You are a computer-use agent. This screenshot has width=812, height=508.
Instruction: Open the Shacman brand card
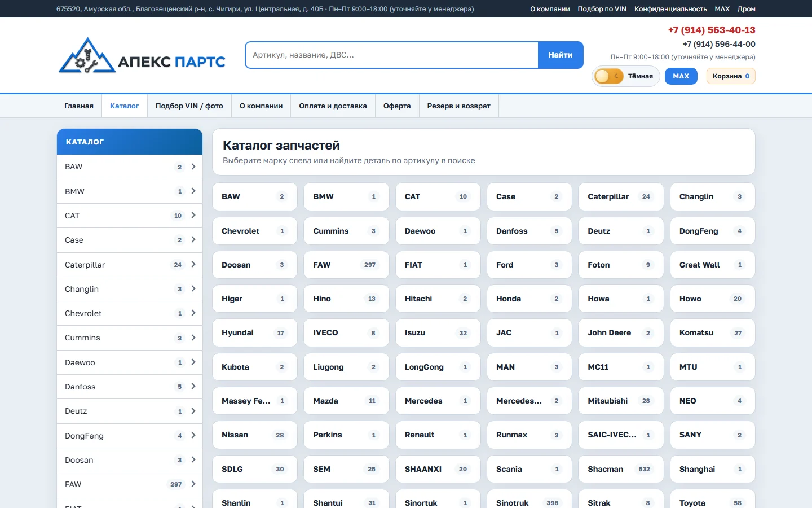[621, 469]
